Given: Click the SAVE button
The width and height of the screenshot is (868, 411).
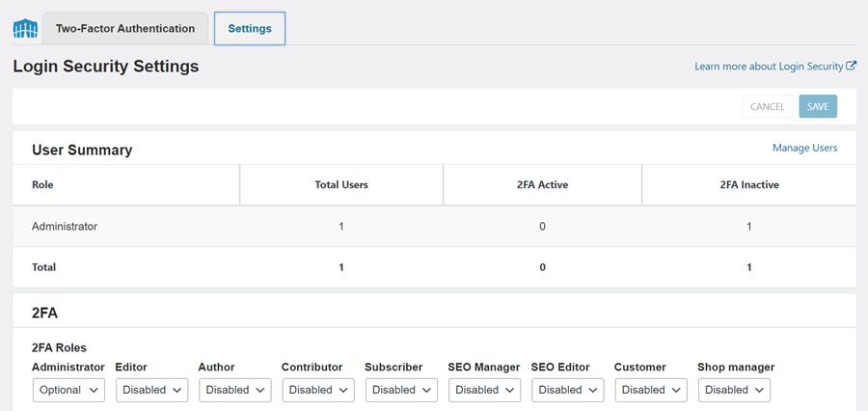Looking at the screenshot, I should (x=818, y=106).
